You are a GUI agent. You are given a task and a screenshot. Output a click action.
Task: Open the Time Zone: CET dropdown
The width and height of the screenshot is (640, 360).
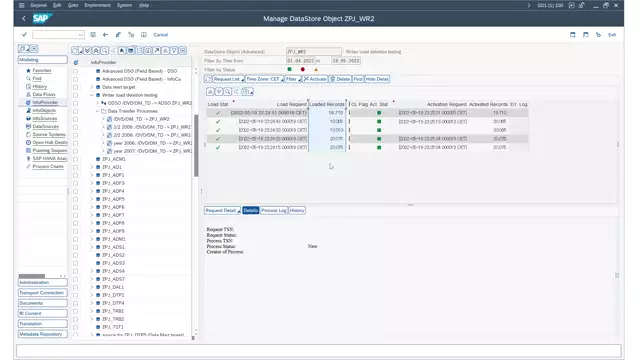tap(264, 79)
